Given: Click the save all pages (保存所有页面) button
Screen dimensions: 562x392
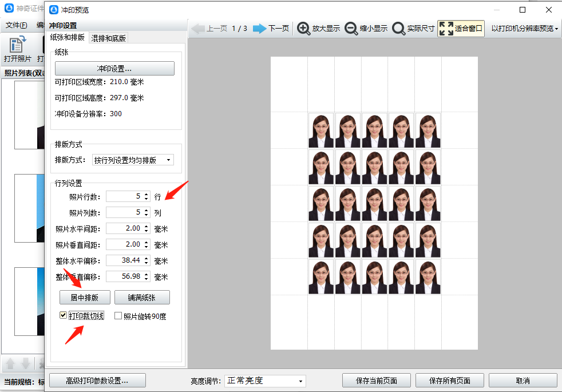Looking at the screenshot, I should pos(450,381).
